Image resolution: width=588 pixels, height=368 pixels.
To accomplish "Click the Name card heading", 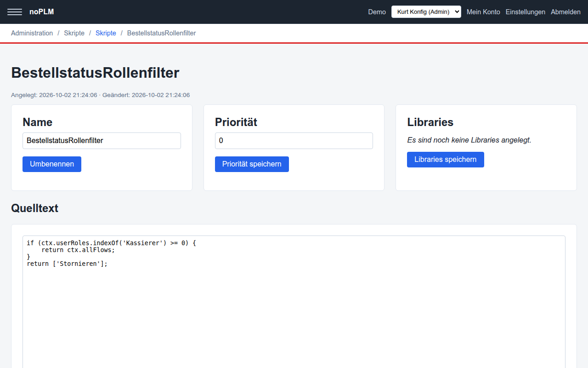I will point(37,122).
